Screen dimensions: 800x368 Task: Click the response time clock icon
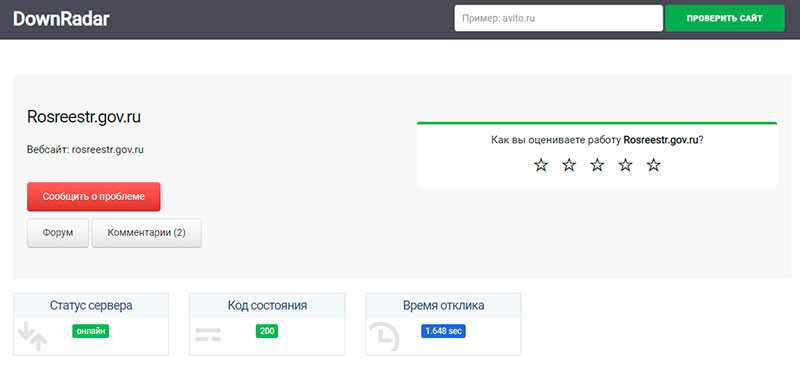[x=384, y=336]
